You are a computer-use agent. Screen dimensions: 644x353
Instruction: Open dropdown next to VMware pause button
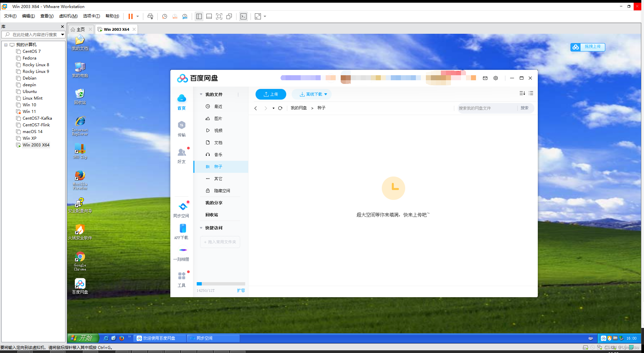pyautogui.click(x=138, y=16)
